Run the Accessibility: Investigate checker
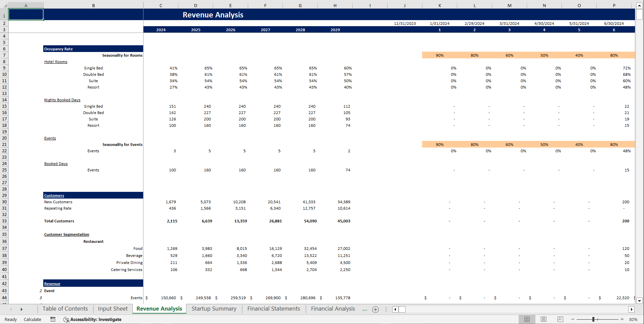This screenshot has width=644, height=324. [92, 319]
